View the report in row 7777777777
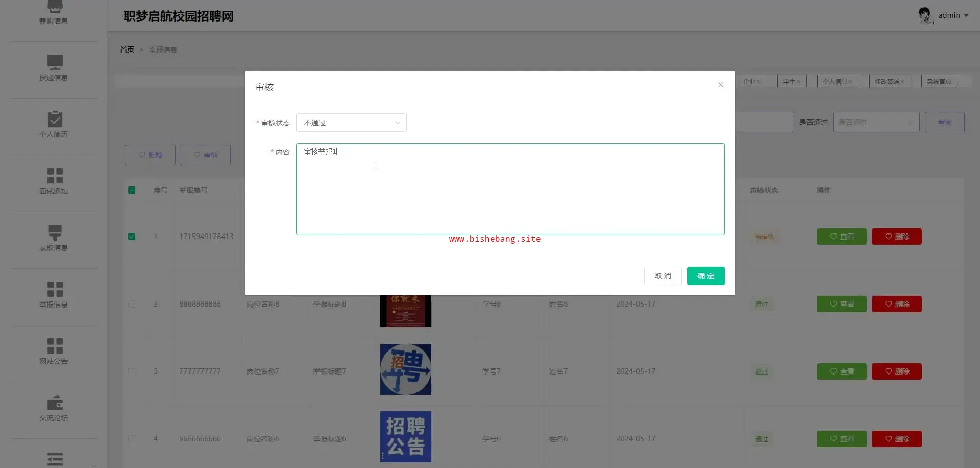Viewport: 980px width, 468px height. [x=841, y=371]
